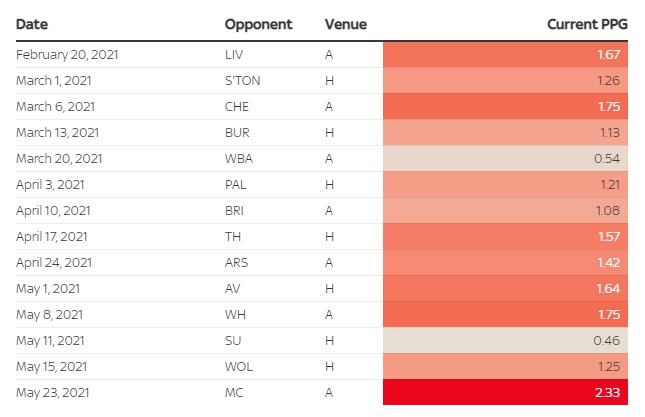Image resolution: width=645 pixels, height=417 pixels.
Task: Click the Venue column header
Action: [346, 24]
